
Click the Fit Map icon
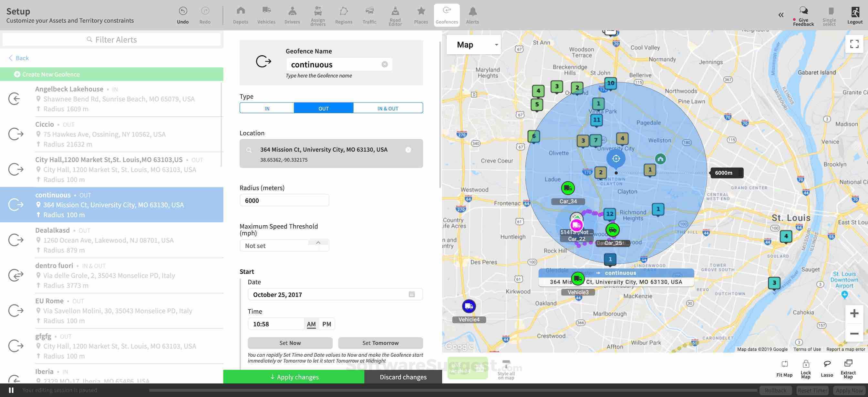(784, 368)
